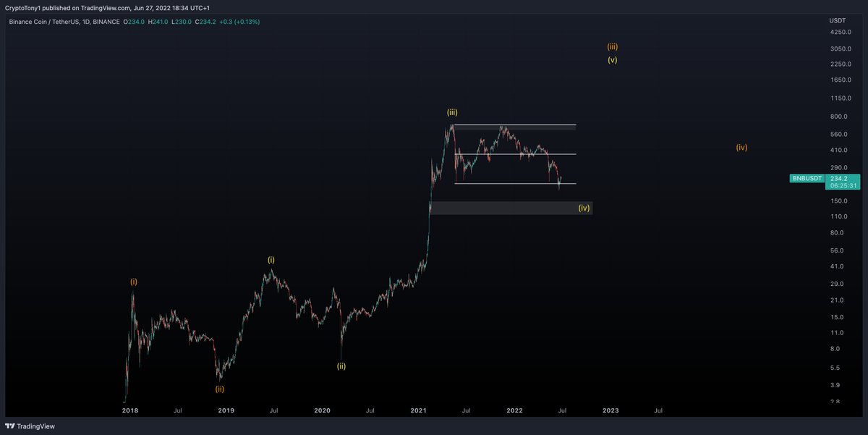The image size is (868, 435).
Task: Click the BNBUSDT symbol tag on price axis
Action: [807, 177]
